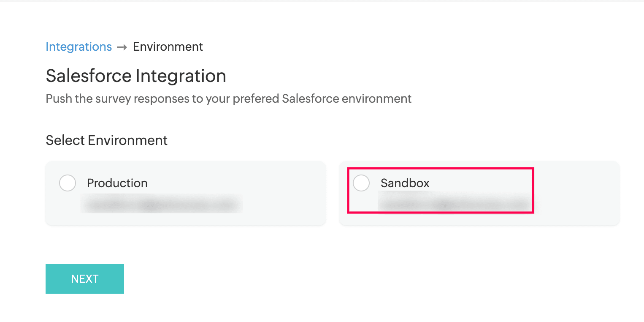The width and height of the screenshot is (644, 322).
Task: Click the breadcrumb arrow icon
Action: click(x=122, y=47)
